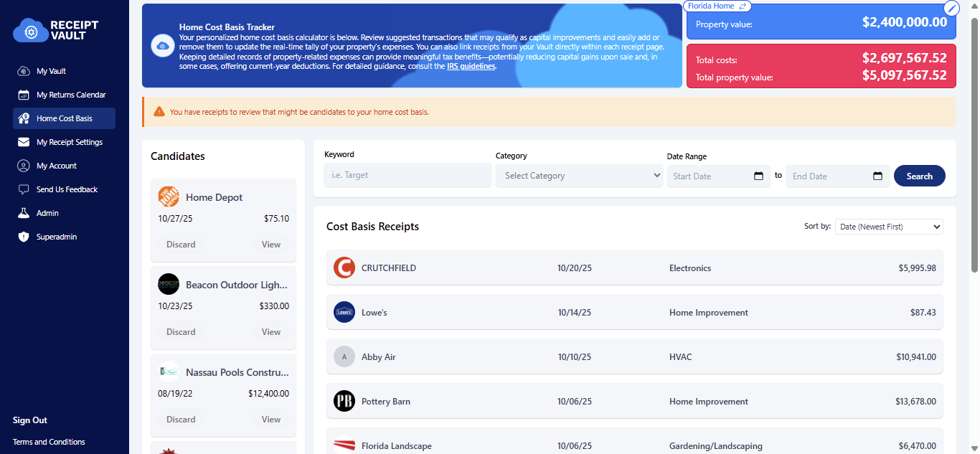The image size is (980, 454).
Task: Click the Nassau Pools Construction logo
Action: pyautogui.click(x=169, y=372)
